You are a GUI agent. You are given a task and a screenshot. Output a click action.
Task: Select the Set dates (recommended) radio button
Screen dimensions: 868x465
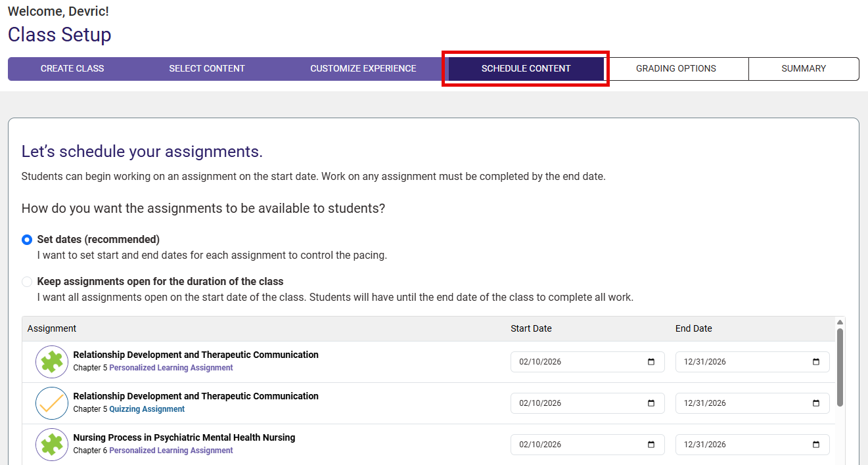[27, 240]
